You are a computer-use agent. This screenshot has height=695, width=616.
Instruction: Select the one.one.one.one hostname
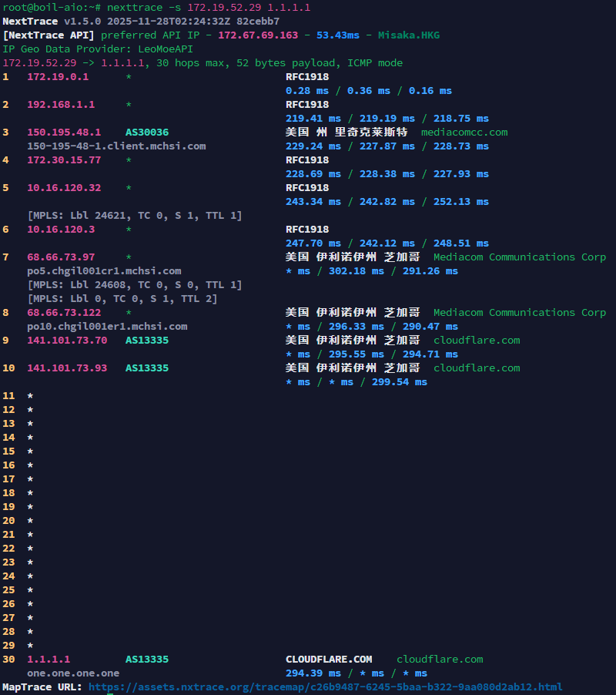coord(73,673)
